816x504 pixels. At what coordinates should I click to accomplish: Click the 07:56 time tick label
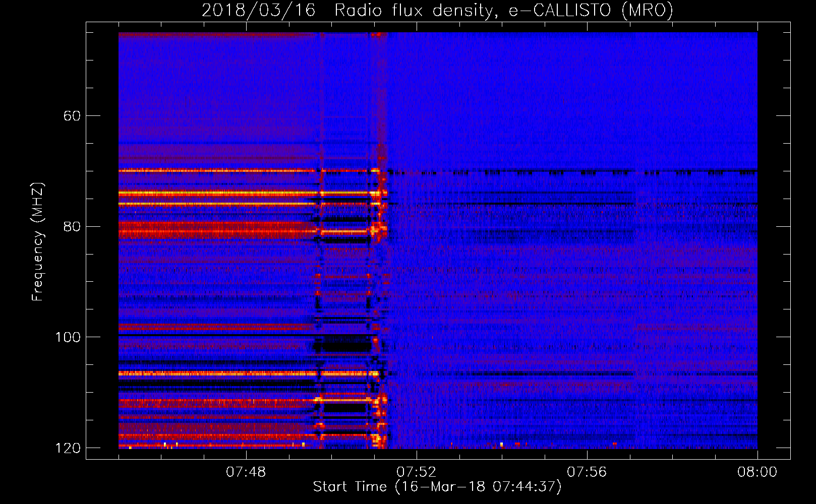[x=587, y=472]
